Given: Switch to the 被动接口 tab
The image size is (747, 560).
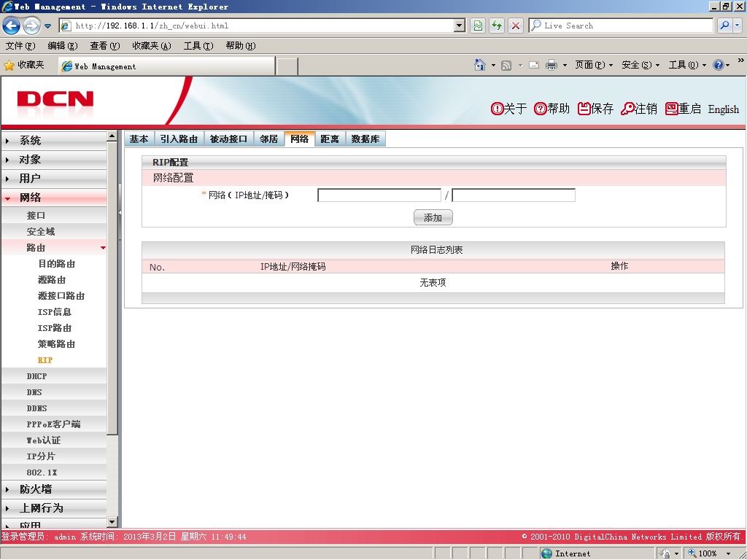Looking at the screenshot, I should pos(228,139).
